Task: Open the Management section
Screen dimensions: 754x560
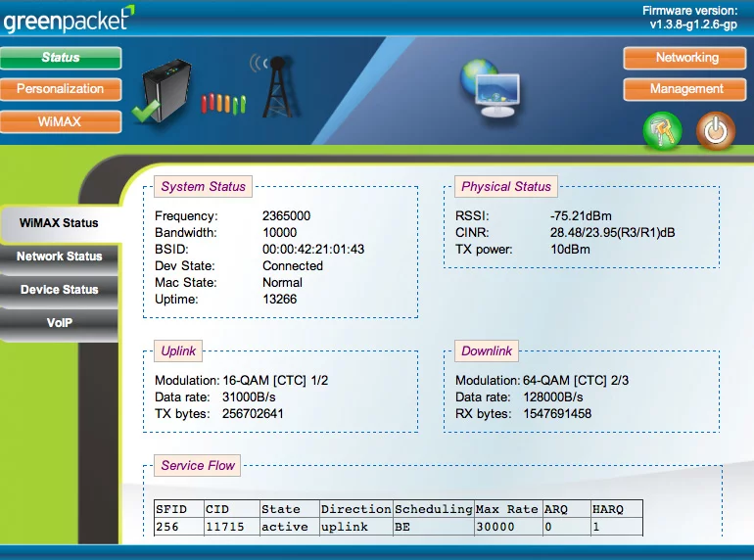Action: click(686, 89)
